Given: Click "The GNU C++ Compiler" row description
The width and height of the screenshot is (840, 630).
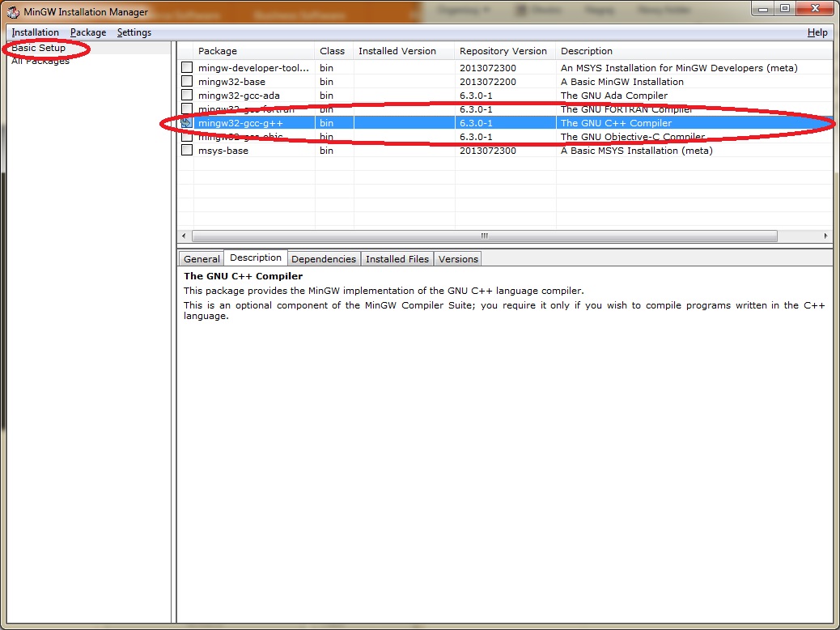Looking at the screenshot, I should coord(616,123).
